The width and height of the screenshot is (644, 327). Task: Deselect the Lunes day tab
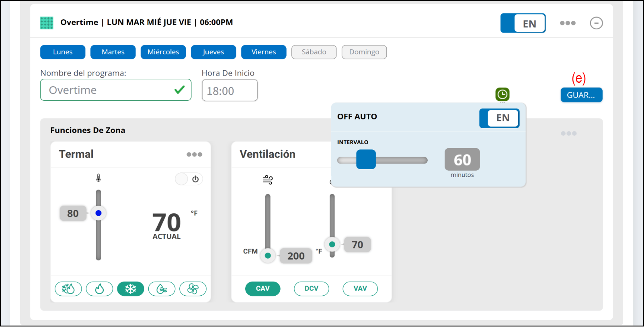pyautogui.click(x=63, y=52)
